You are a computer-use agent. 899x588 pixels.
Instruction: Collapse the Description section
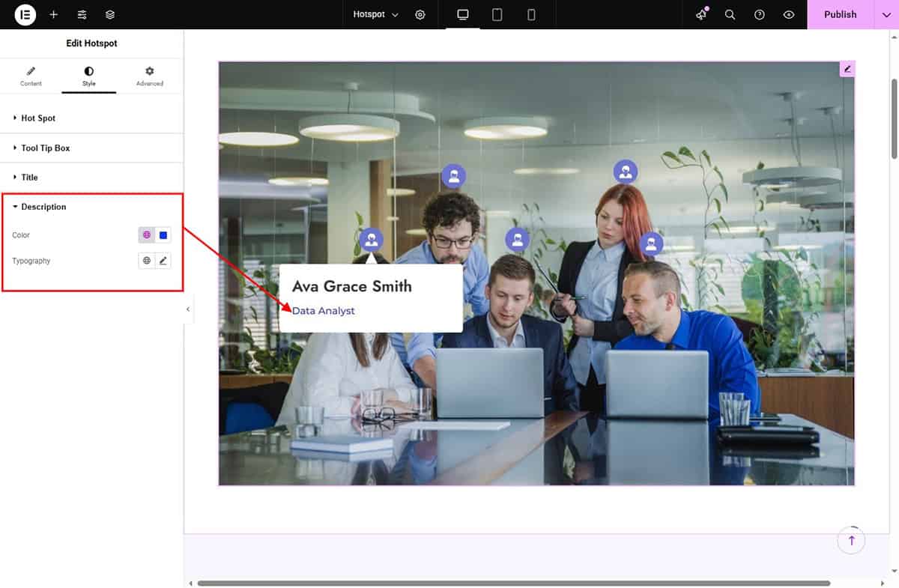tap(91, 207)
